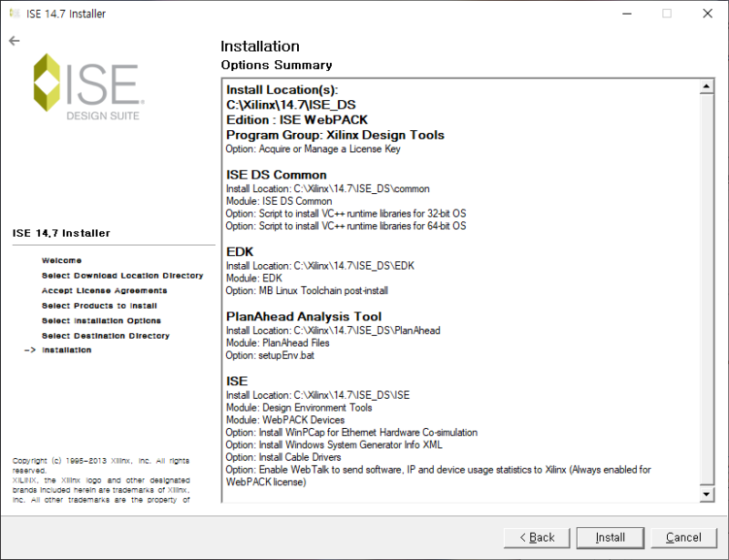Click 'Option: Install Cable Drivers' line
729x560 pixels.
[x=283, y=457]
